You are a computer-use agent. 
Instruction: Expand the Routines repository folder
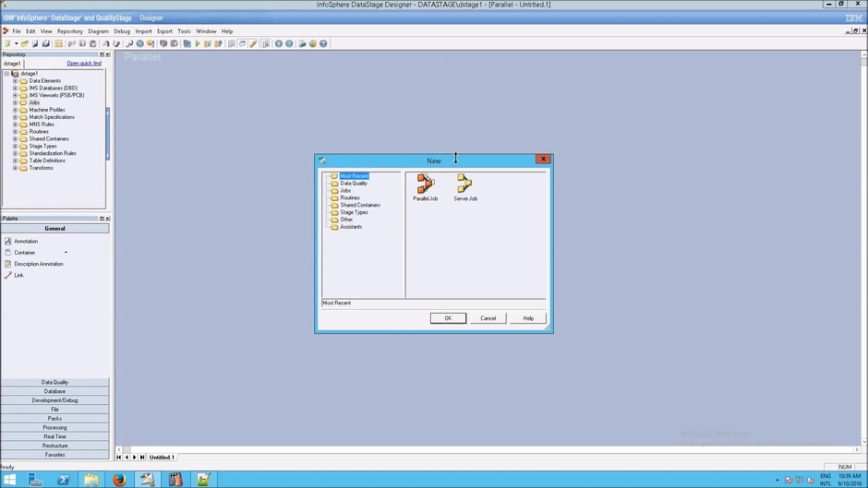pos(15,132)
